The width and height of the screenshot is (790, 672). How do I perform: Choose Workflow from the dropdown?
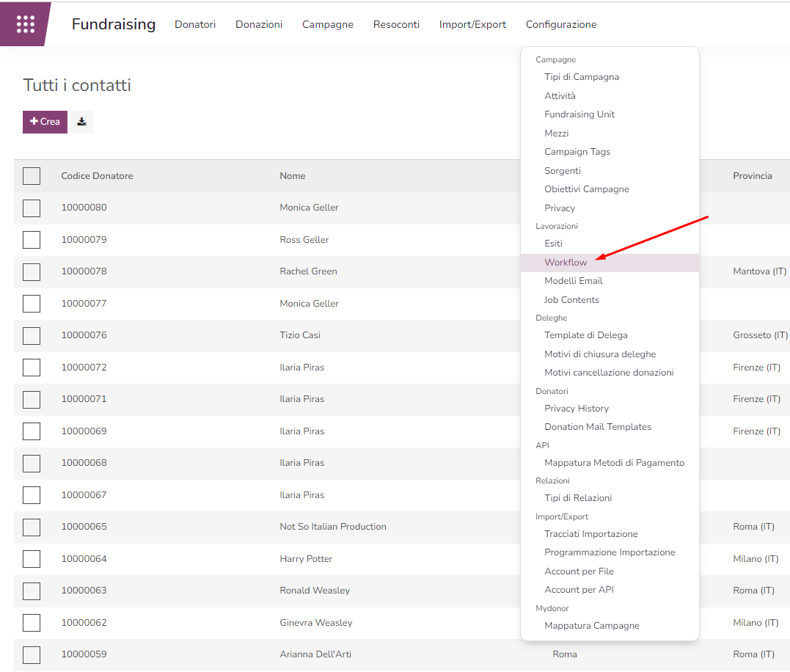pos(566,263)
